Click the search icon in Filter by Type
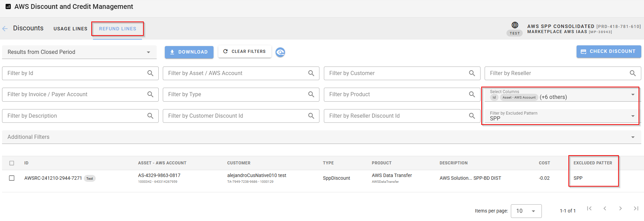 click(x=311, y=94)
